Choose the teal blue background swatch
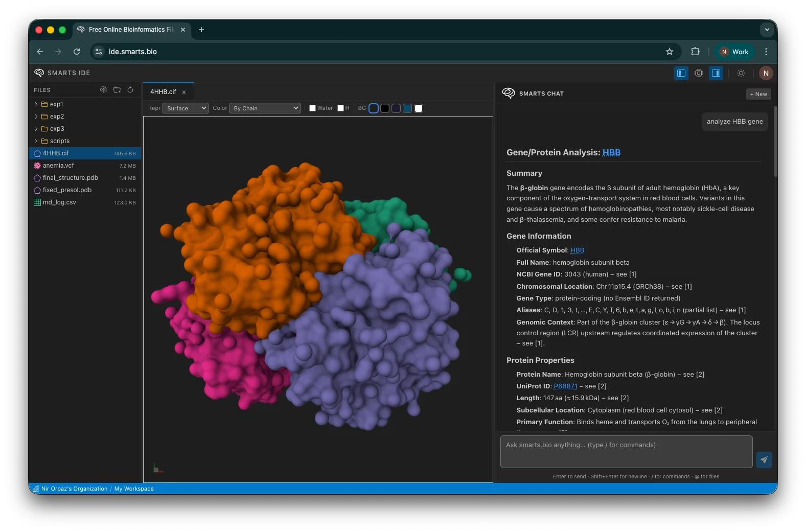Viewport: 806px width, 532px height. click(x=407, y=108)
